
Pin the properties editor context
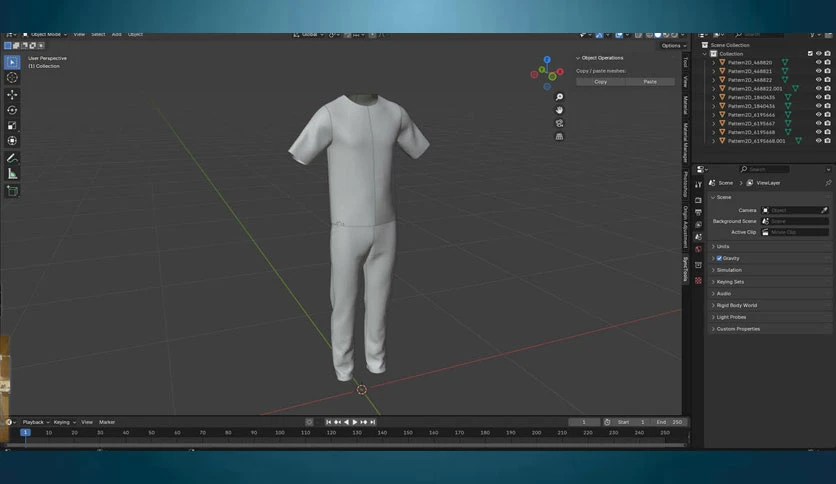[x=828, y=183]
